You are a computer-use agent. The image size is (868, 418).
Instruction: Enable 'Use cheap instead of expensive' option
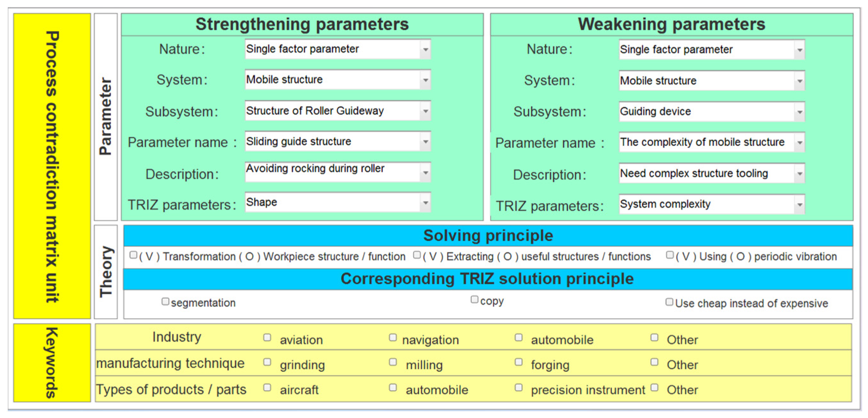coord(669,302)
